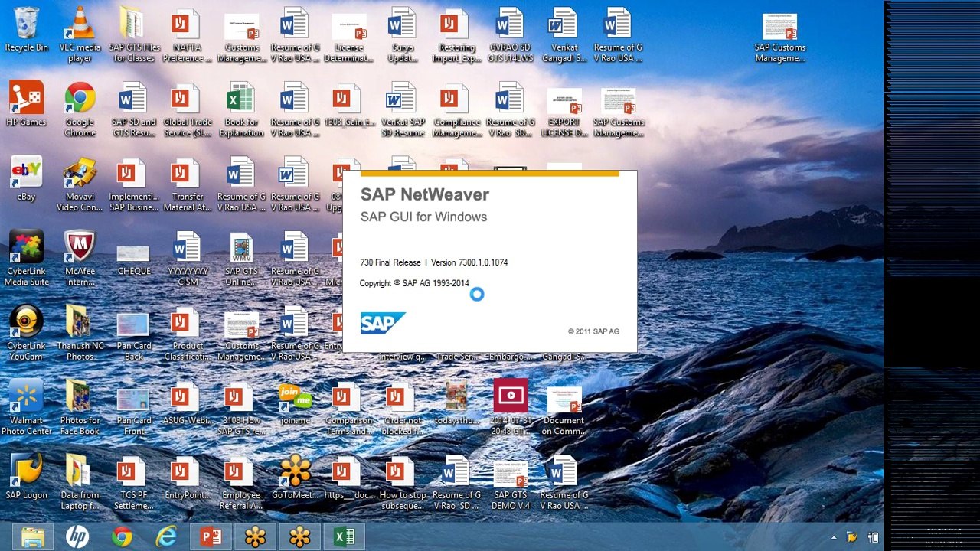Select the 2014-07-31 20-48 GT... recording
This screenshot has width=980, height=551.
coord(511,408)
